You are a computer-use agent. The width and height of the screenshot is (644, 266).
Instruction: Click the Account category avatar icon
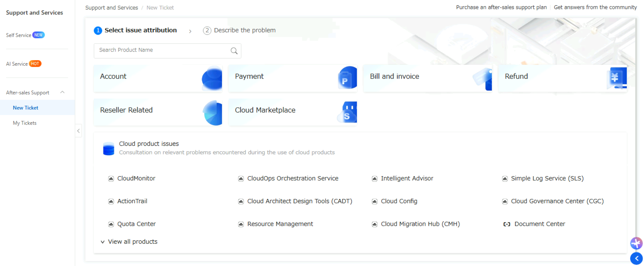[x=212, y=78]
